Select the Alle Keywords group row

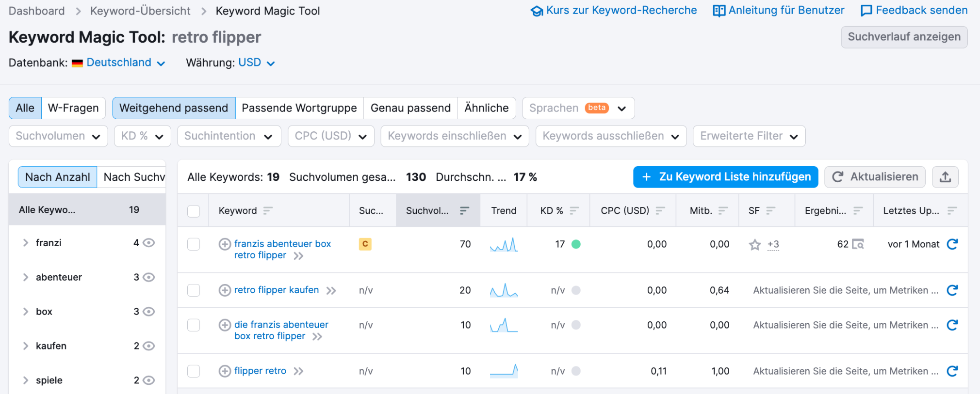(87, 209)
